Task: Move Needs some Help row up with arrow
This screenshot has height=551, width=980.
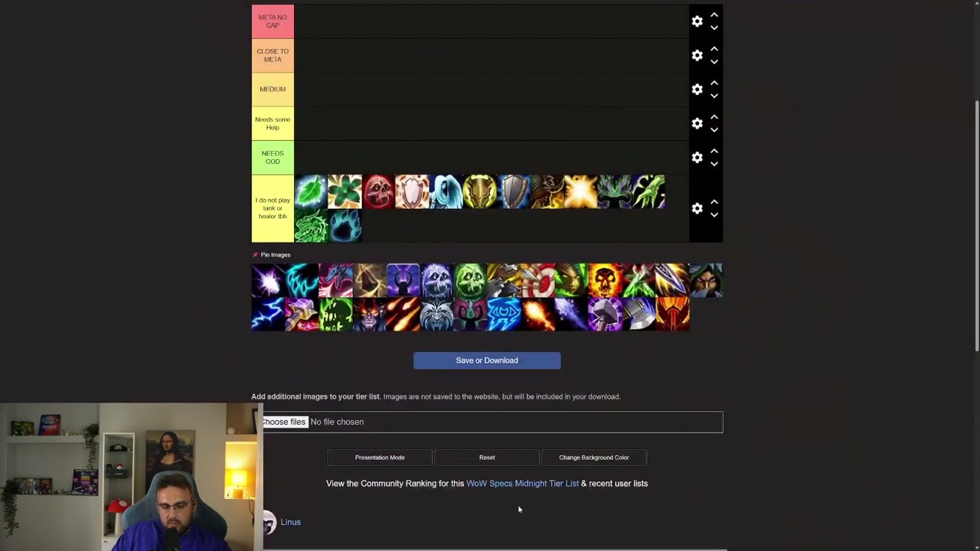Action: (714, 117)
